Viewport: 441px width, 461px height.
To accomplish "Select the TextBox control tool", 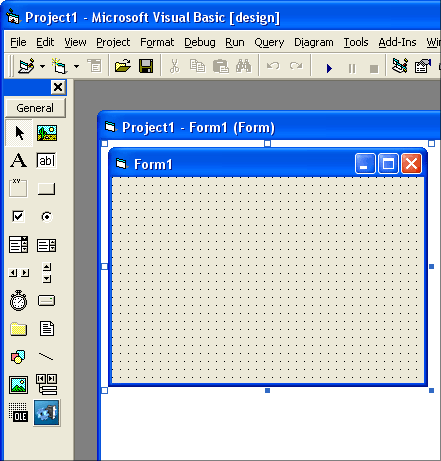I will 47,161.
